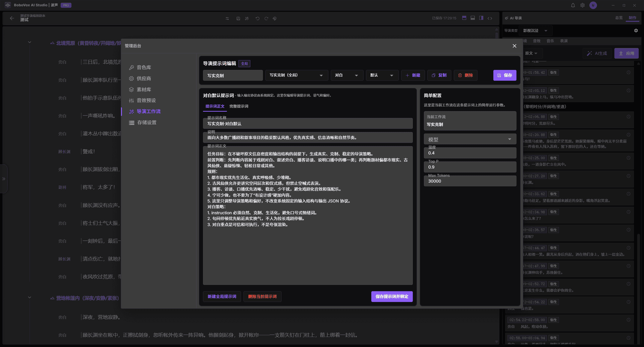Click the 新建全局提示词 button
Screen dimensions: 644x347
[222, 297]
